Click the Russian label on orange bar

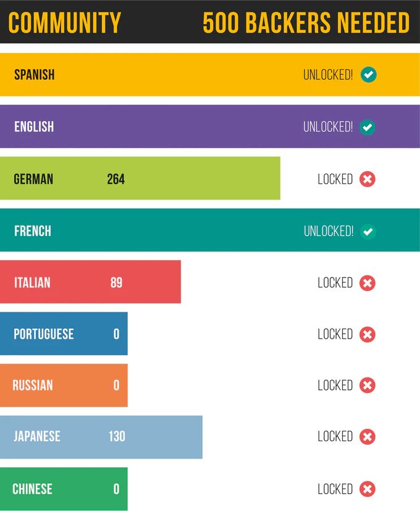point(33,385)
